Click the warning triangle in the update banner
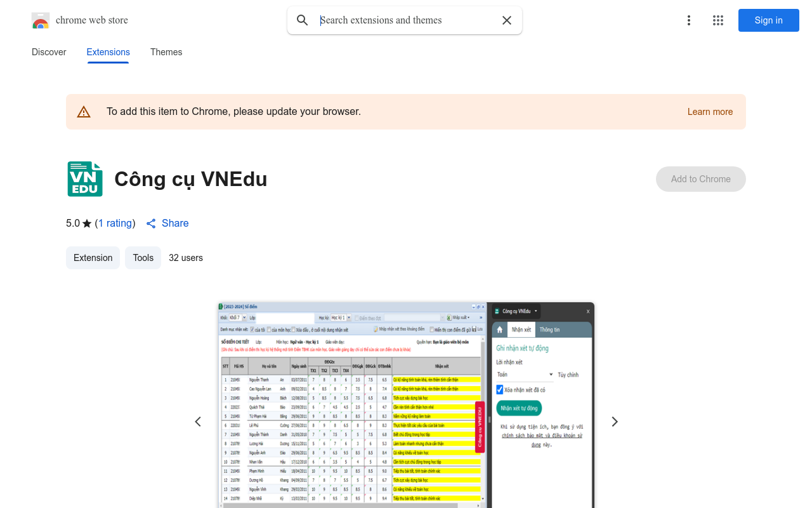Screen dimensions: 812x508 [x=84, y=111]
